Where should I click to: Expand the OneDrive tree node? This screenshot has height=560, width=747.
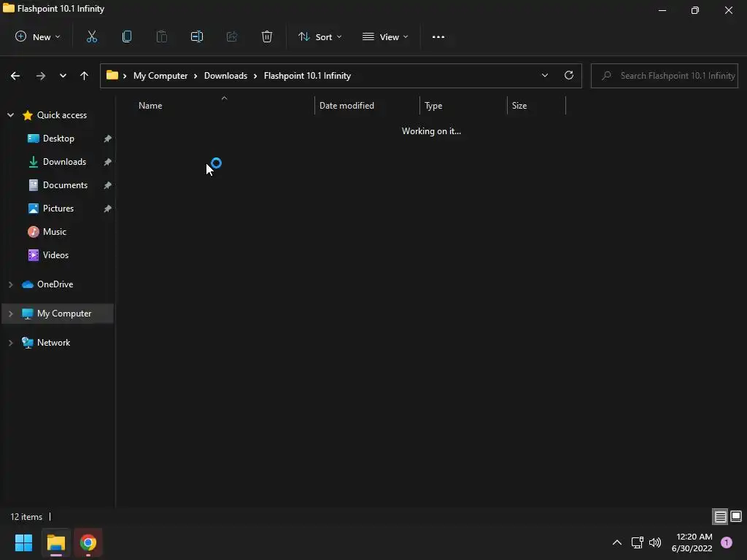pos(10,284)
